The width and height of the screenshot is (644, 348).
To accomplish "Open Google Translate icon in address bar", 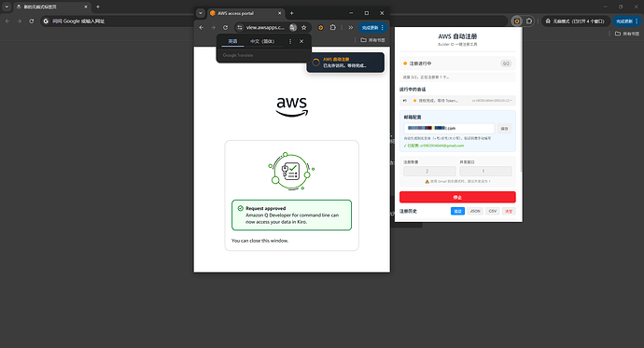I will [293, 27].
